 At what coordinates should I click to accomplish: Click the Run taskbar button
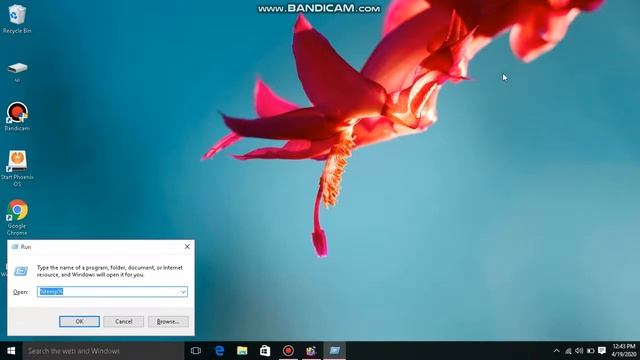coord(335,351)
